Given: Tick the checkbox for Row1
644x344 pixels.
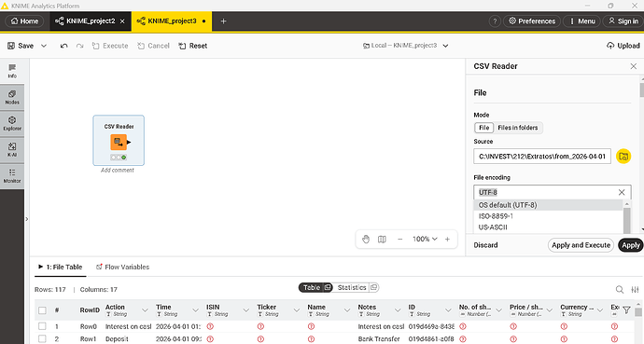Looking at the screenshot, I should click(x=42, y=339).
